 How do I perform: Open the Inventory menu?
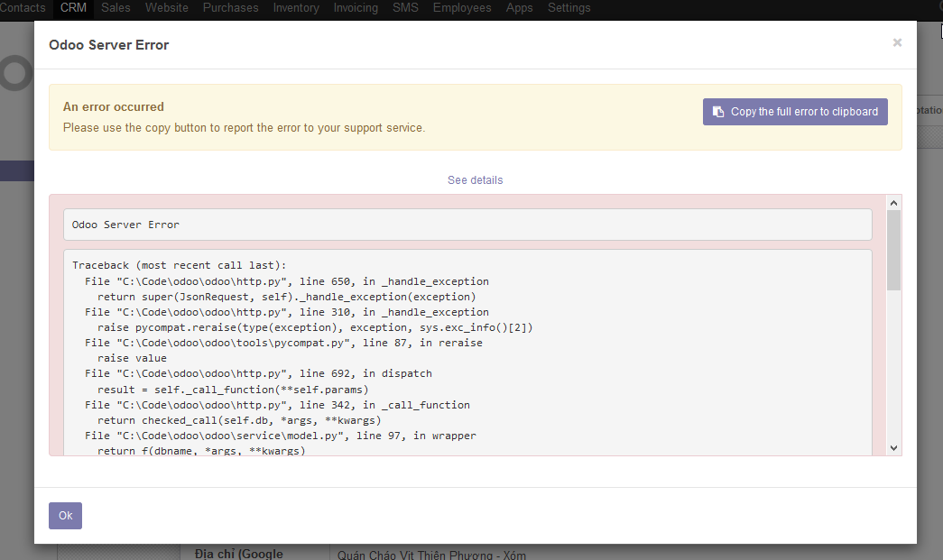(296, 8)
